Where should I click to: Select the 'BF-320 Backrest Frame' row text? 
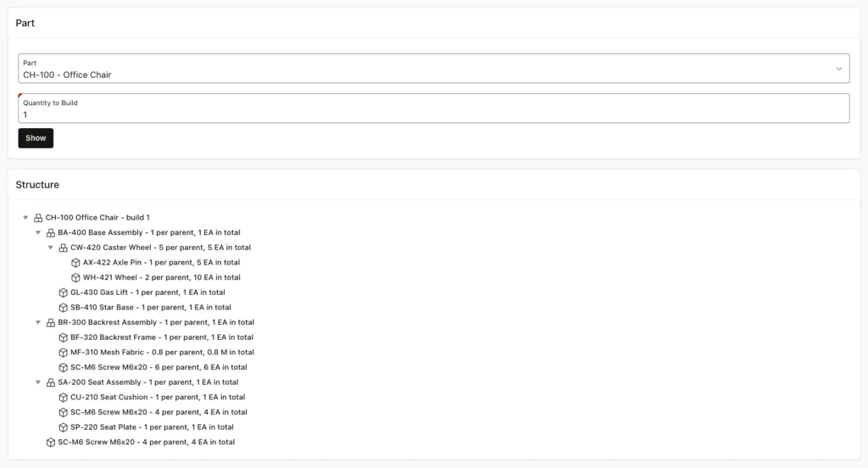tap(162, 337)
